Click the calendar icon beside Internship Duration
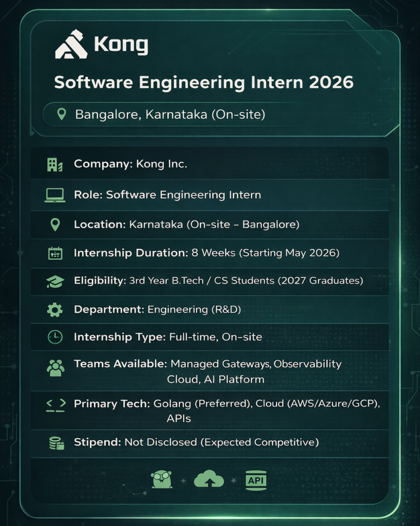Viewport: 420px width, 526px height. pyautogui.click(x=55, y=253)
